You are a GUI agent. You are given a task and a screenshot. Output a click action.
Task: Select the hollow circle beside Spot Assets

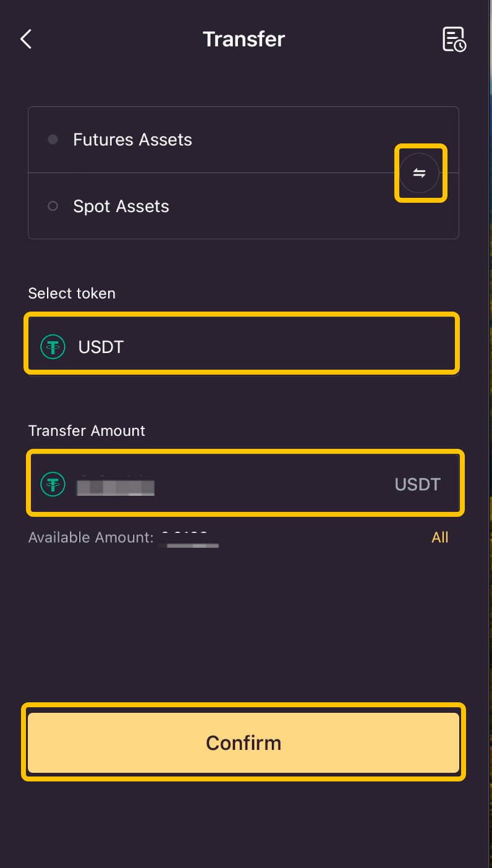(x=53, y=206)
